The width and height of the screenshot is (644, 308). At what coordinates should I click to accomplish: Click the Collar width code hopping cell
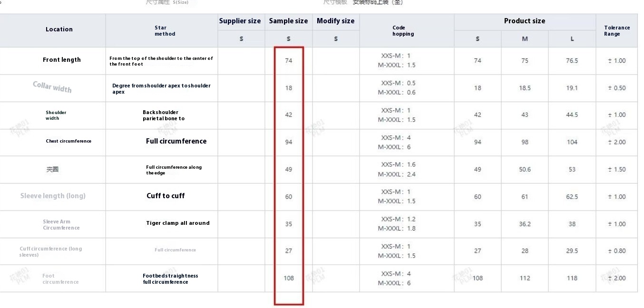397,88
